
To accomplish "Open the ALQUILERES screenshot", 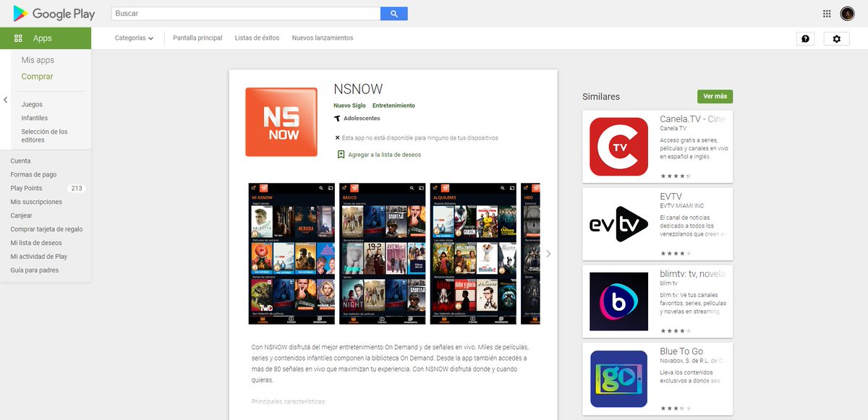I will 473,254.
